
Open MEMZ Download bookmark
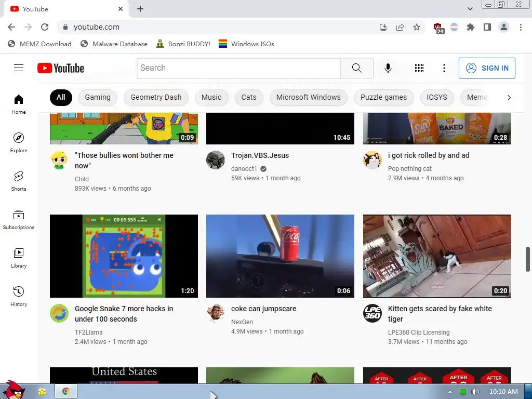pos(39,44)
